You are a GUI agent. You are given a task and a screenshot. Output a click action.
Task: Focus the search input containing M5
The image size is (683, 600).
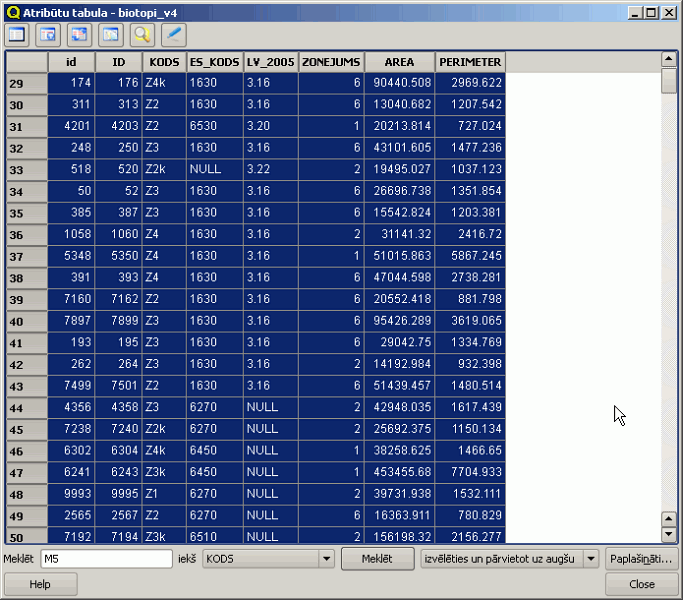106,559
